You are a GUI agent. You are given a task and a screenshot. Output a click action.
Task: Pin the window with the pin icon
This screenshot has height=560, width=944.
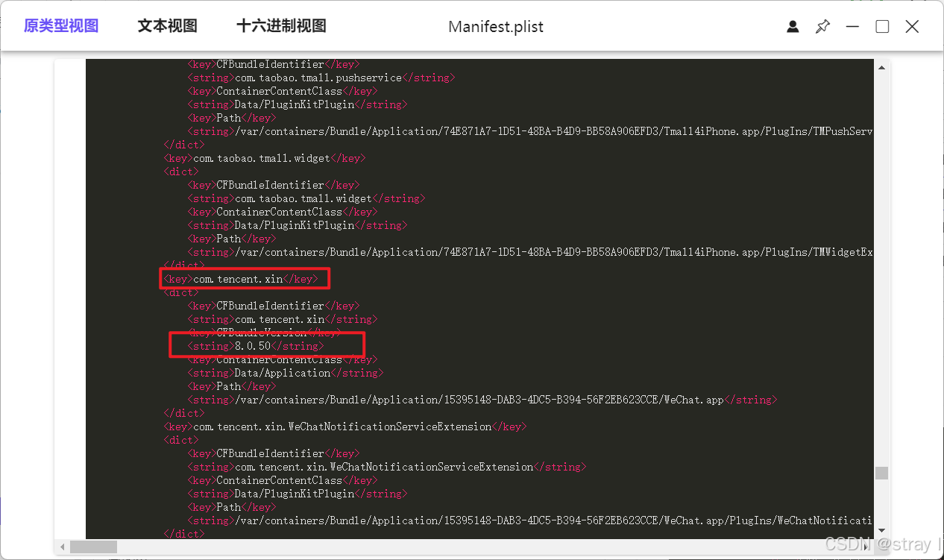(x=822, y=27)
